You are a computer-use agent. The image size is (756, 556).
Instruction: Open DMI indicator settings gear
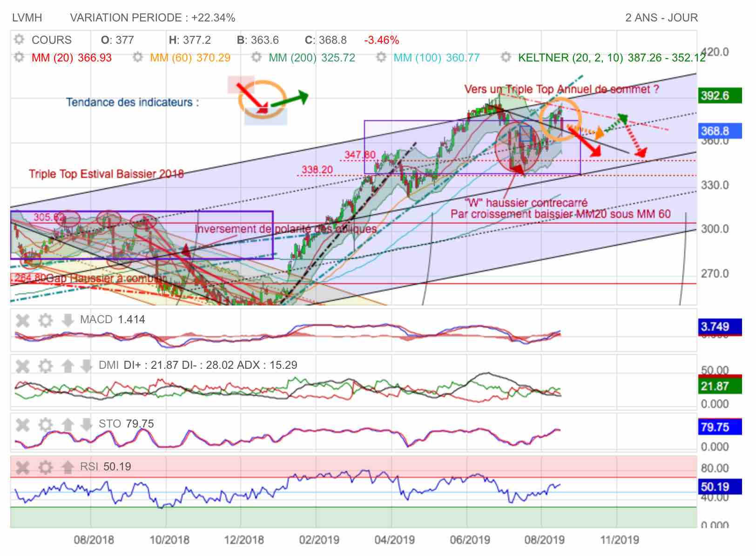(45, 366)
